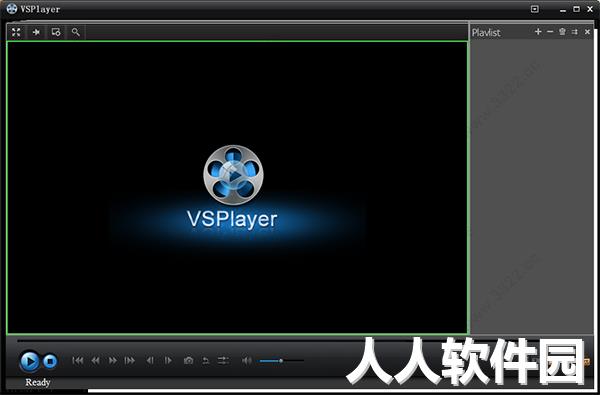This screenshot has height=395, width=600.
Task: Open the title bar dropdown menu
Action: (x=535, y=9)
